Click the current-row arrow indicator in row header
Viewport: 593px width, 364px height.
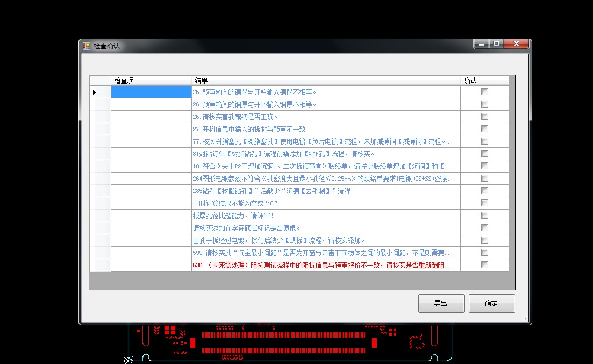(x=95, y=92)
